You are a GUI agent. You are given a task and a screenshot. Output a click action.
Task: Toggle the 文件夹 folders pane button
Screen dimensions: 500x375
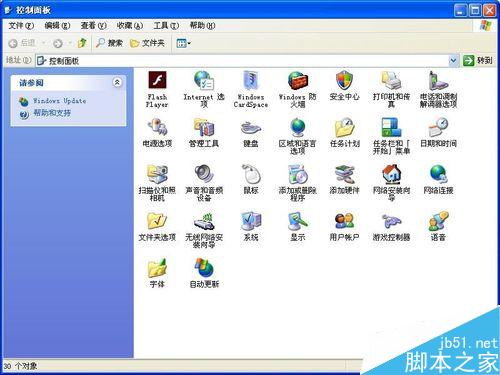(147, 43)
